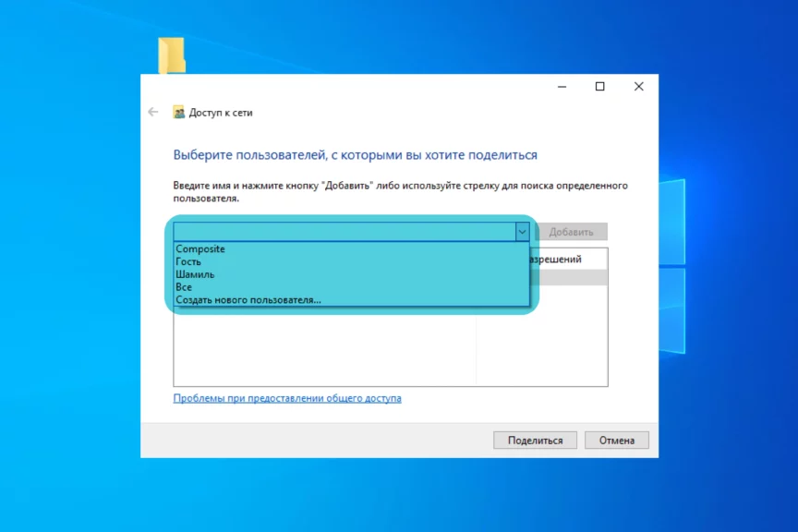This screenshot has height=532, width=798.
Task: Click the Поделиться button
Action: pos(535,441)
